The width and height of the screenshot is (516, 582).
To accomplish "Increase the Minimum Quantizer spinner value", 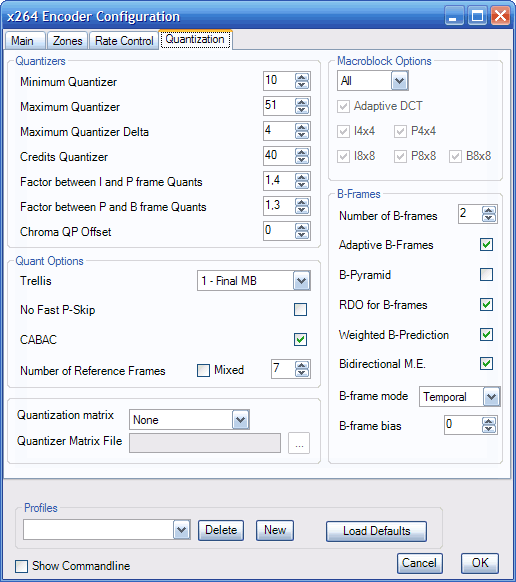I will tap(301, 77).
